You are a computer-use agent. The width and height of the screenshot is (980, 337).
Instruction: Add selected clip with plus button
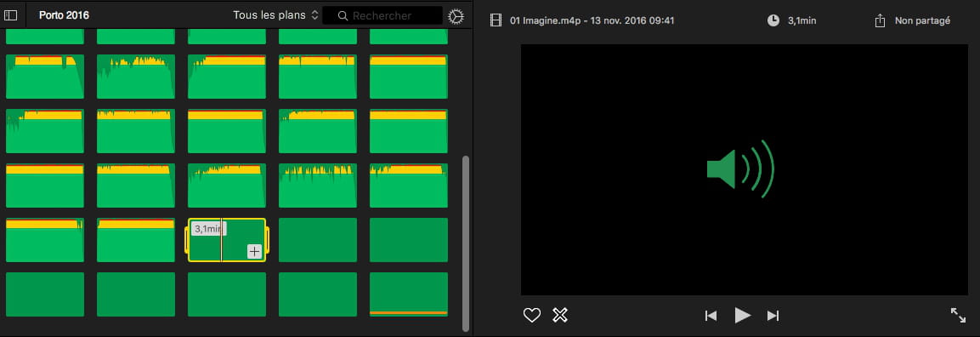coord(254,252)
